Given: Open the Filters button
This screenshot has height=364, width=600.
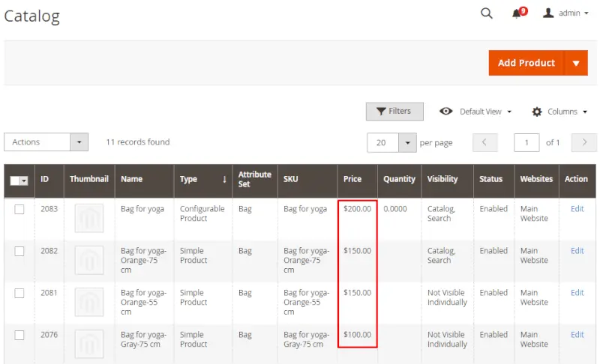Looking at the screenshot, I should coord(394,112).
